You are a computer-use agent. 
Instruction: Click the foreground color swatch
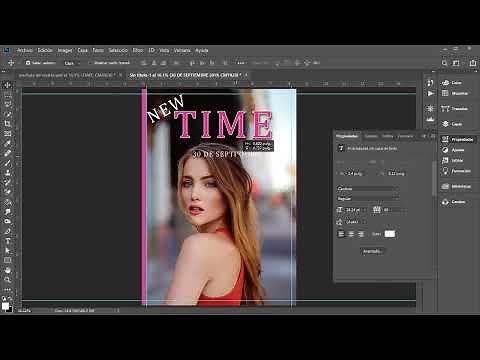click(5, 306)
